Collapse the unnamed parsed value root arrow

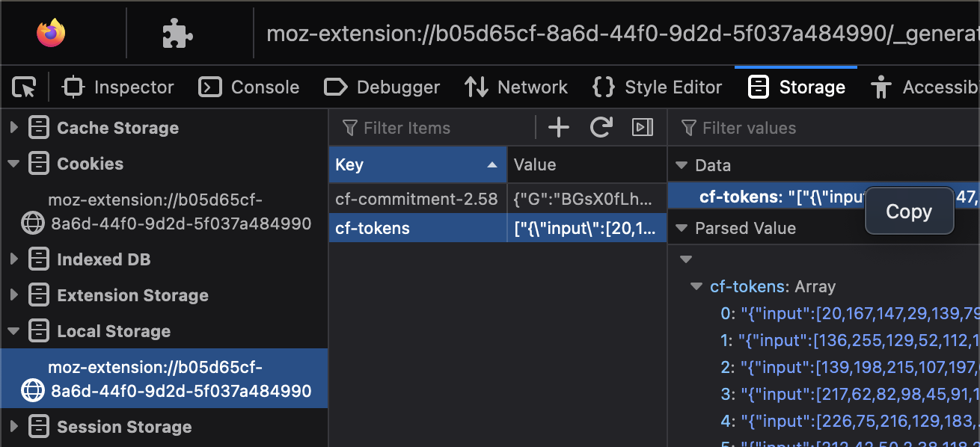coord(685,259)
